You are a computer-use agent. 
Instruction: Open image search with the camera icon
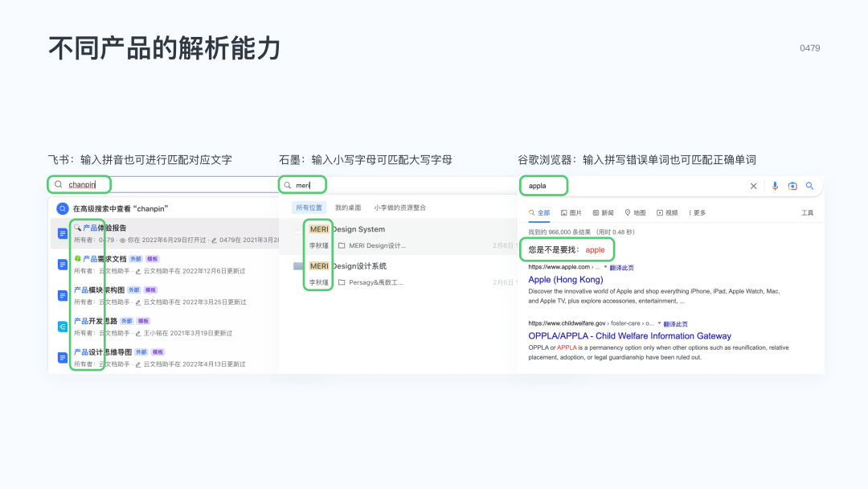click(792, 186)
